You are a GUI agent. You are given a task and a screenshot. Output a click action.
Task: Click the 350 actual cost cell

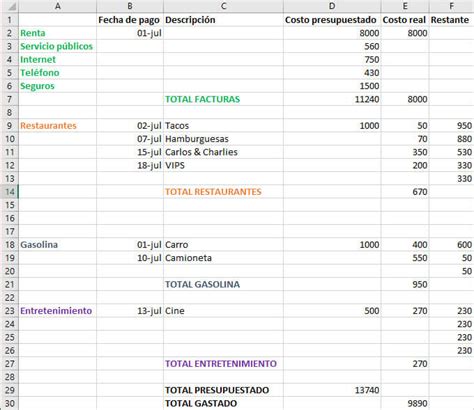tap(405, 152)
